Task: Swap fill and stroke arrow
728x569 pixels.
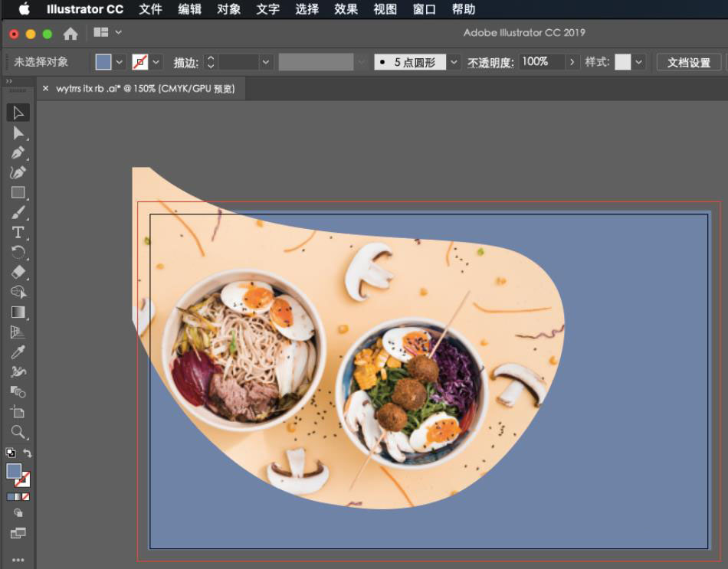Action: tap(28, 453)
